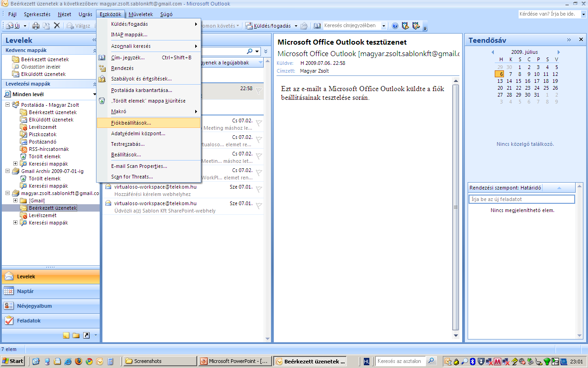
Task: Click the blue Help question mark icon
Action: pos(395,26)
